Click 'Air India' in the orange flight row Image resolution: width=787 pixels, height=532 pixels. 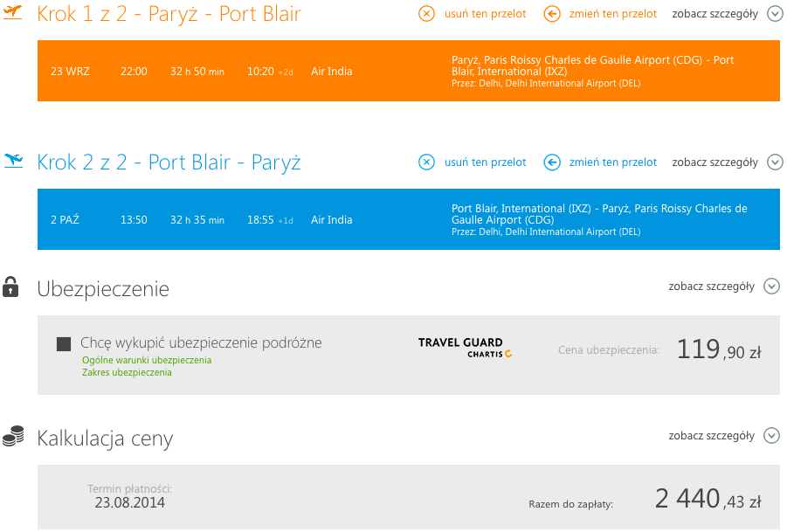[331, 72]
